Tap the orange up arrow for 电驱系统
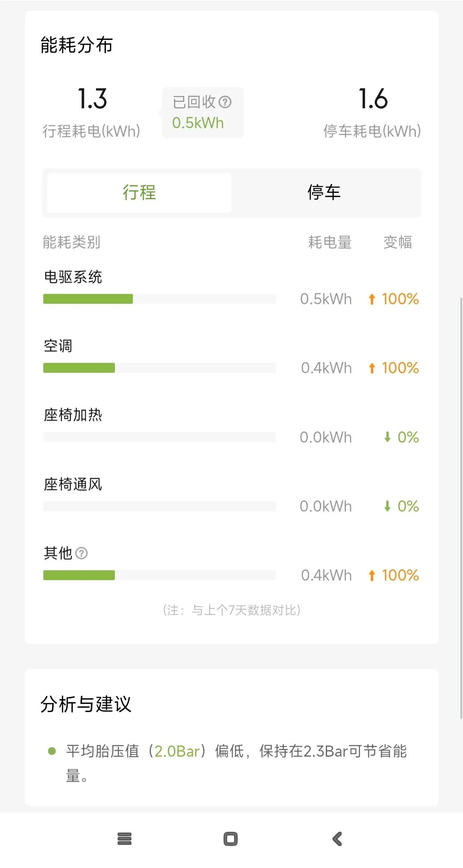 (x=372, y=299)
